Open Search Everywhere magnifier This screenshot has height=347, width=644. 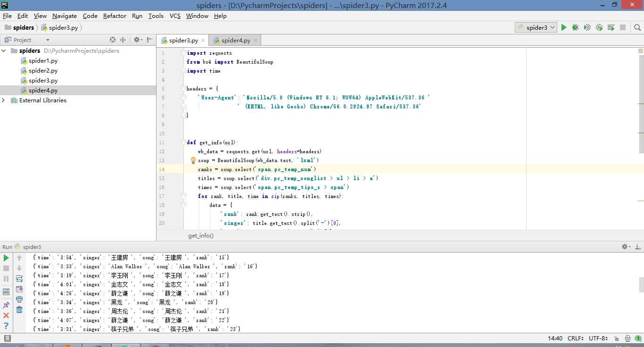coord(637,28)
